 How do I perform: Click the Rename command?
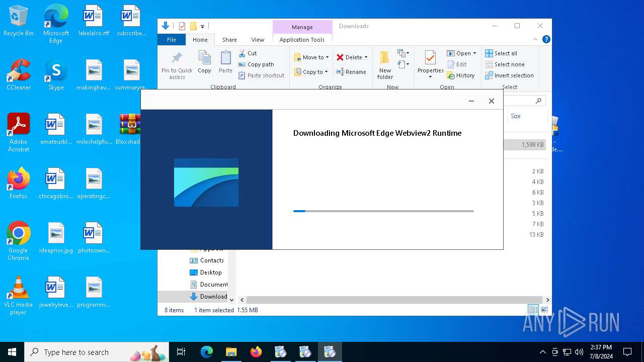(351, 72)
